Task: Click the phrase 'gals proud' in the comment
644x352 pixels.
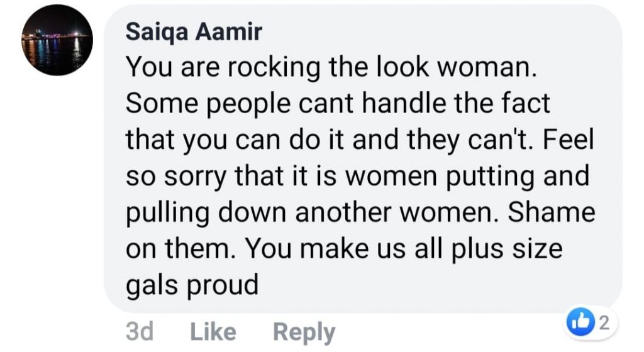Action: click(x=192, y=285)
